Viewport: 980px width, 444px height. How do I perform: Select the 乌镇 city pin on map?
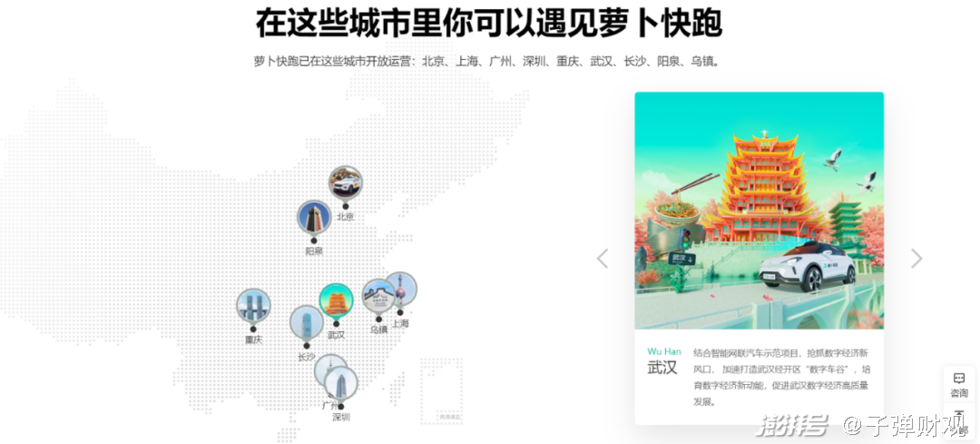(x=378, y=296)
